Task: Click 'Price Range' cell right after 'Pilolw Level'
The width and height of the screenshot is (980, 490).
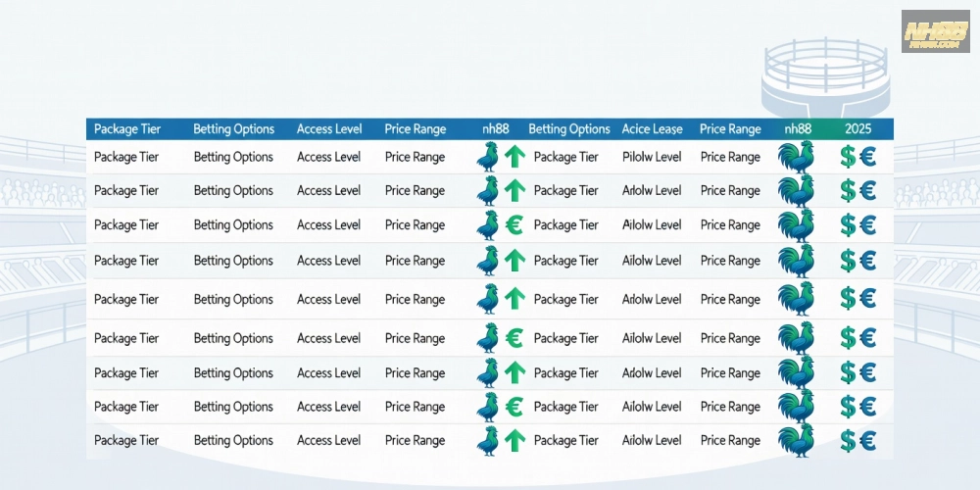Action: [x=731, y=157]
